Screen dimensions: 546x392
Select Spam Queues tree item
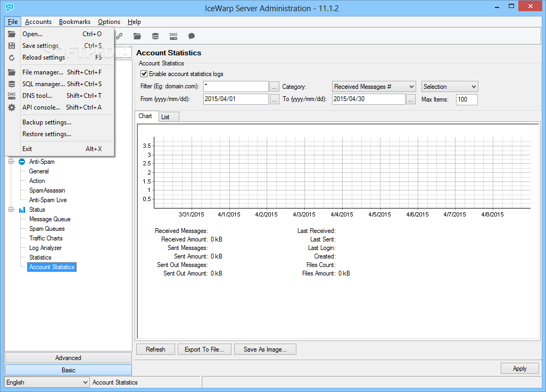(x=47, y=229)
